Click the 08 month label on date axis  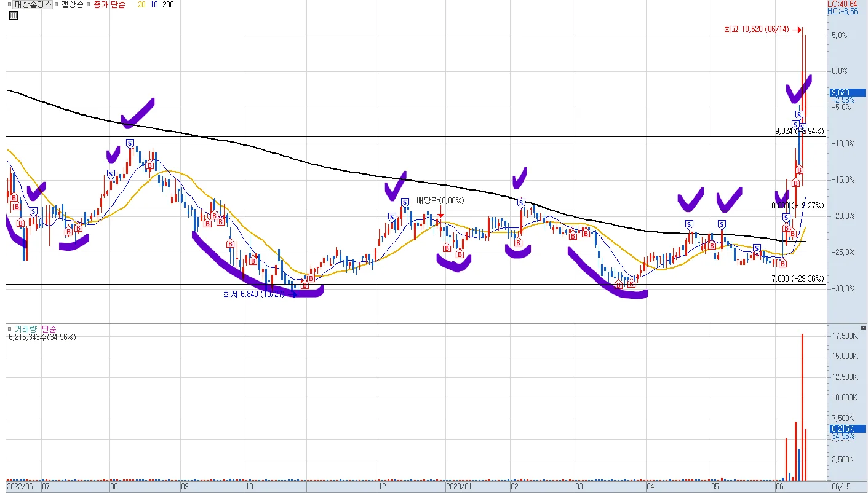tap(114, 486)
